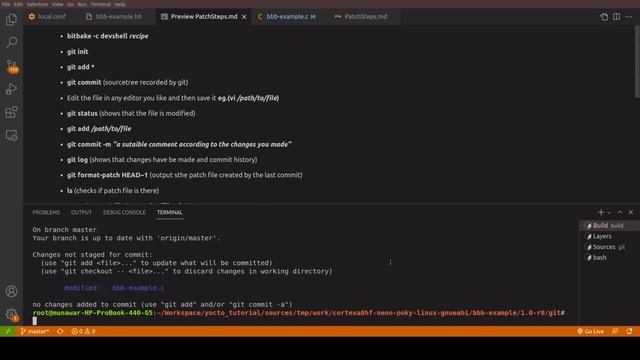Click the modified bbb-example.c filename in terminal
This screenshot has height=360, width=640.
139,288
